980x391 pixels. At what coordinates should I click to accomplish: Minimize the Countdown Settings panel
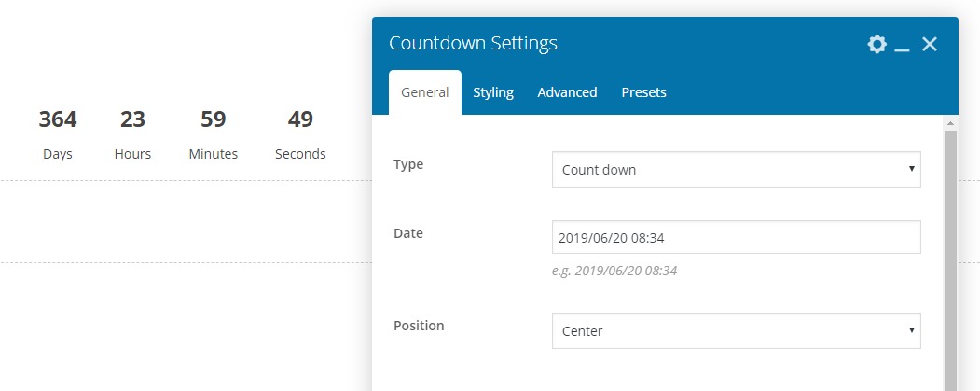(x=902, y=45)
